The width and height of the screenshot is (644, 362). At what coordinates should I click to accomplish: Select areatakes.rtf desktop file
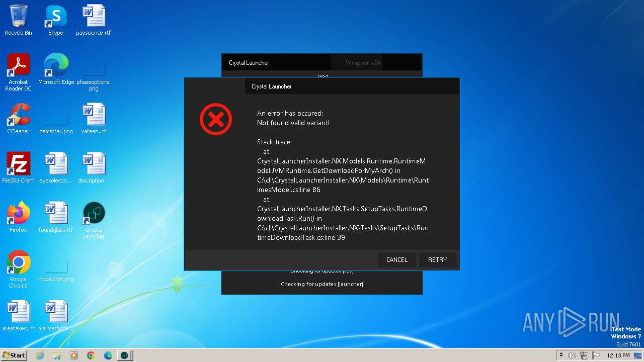(18, 316)
